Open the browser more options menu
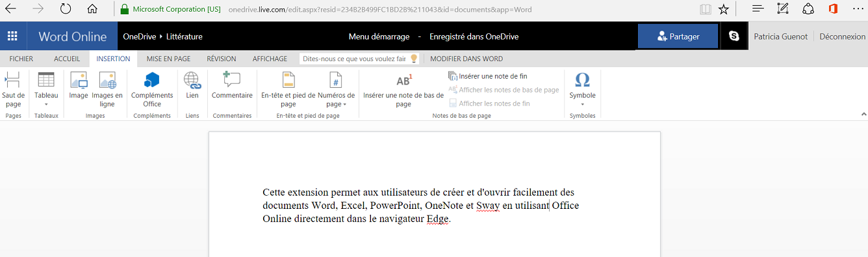Screen dimensions: 868x257 [x=858, y=9]
